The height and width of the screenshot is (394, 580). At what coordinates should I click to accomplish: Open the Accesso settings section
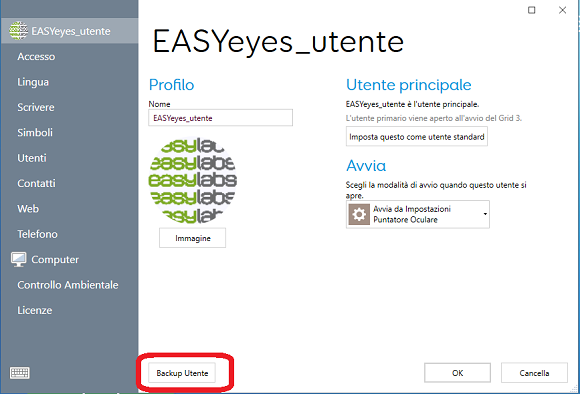(x=36, y=57)
